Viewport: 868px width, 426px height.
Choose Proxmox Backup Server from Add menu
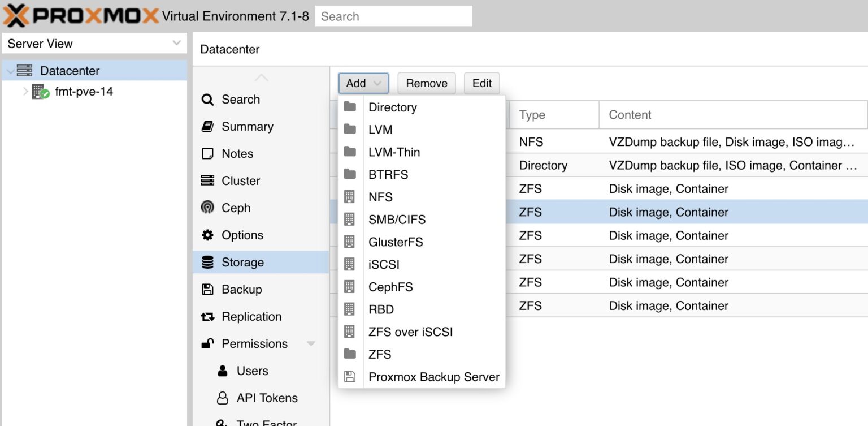click(433, 377)
